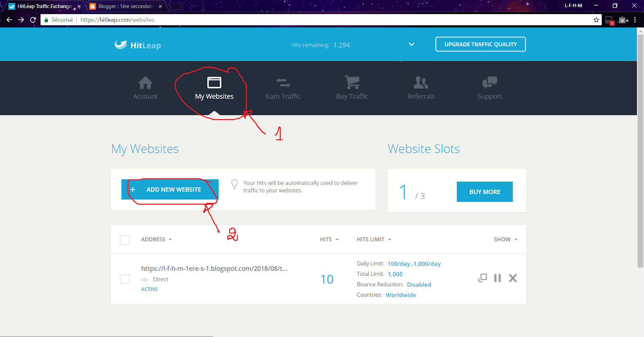Expand the Hits remaining chevron
The height and width of the screenshot is (337, 644).
click(x=411, y=44)
